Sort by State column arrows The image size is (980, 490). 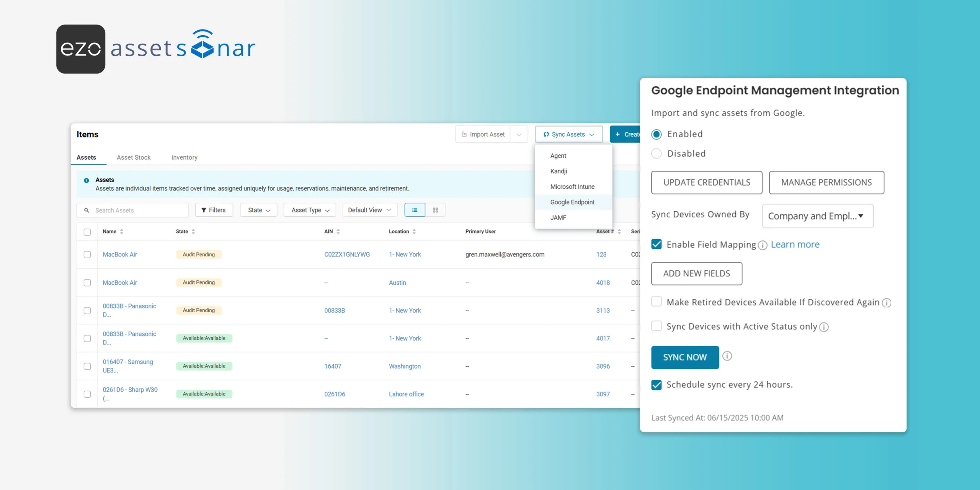[x=193, y=232]
